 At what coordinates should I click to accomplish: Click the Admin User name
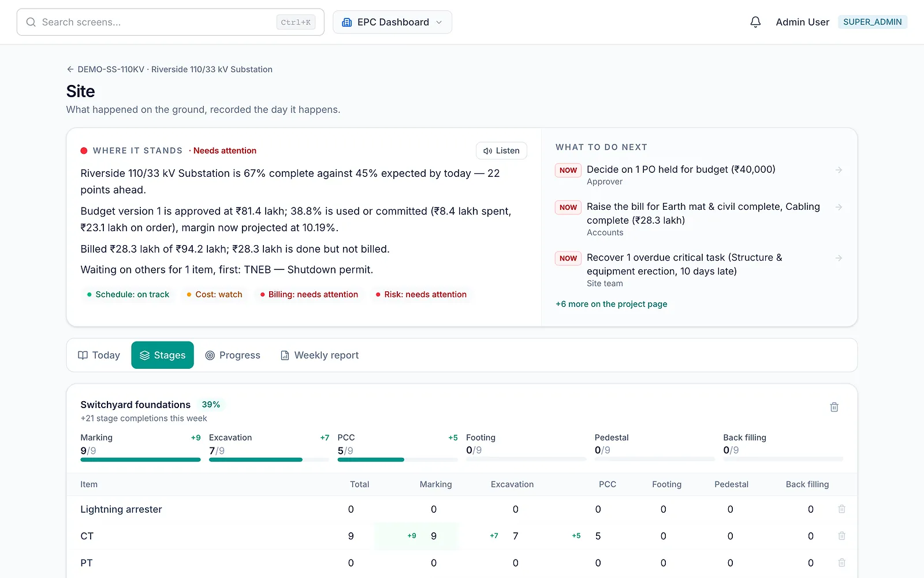(x=802, y=22)
